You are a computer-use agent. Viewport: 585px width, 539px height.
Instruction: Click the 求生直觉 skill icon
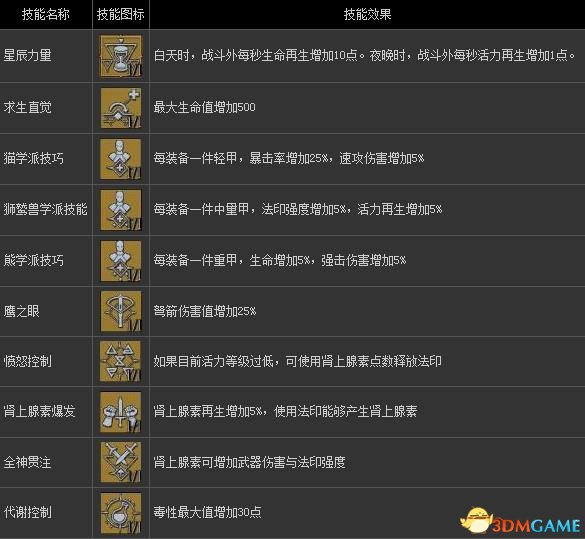(x=121, y=108)
